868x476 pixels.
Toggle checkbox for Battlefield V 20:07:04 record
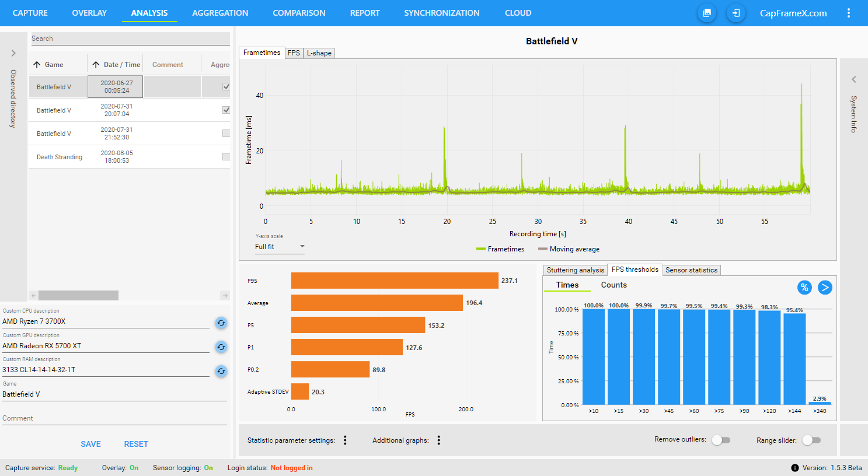point(226,110)
